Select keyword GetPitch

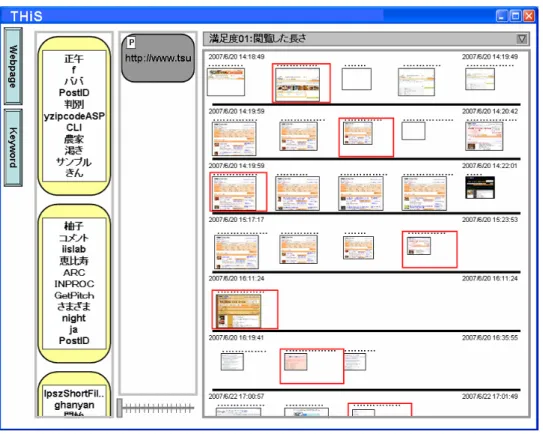(x=74, y=295)
